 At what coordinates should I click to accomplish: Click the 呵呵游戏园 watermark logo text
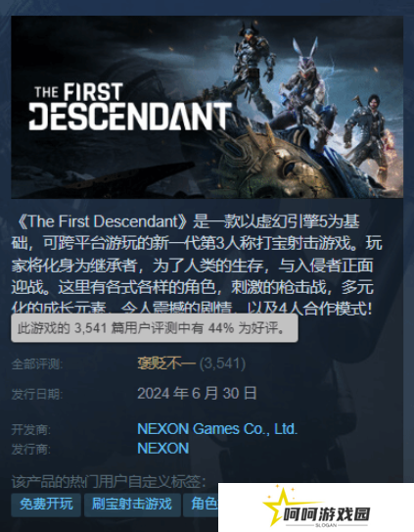click(x=326, y=514)
